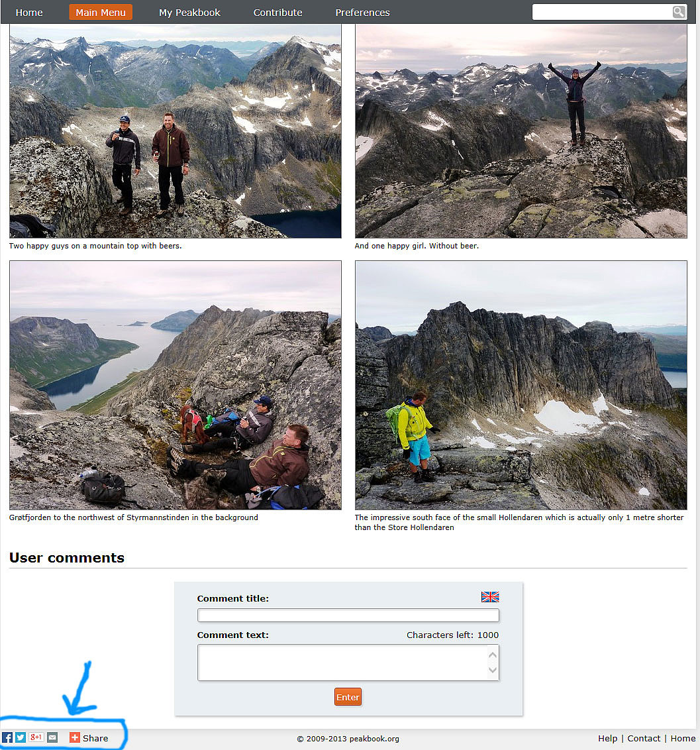Open the Contribute menu item
The image size is (700, 750).
[x=277, y=13]
